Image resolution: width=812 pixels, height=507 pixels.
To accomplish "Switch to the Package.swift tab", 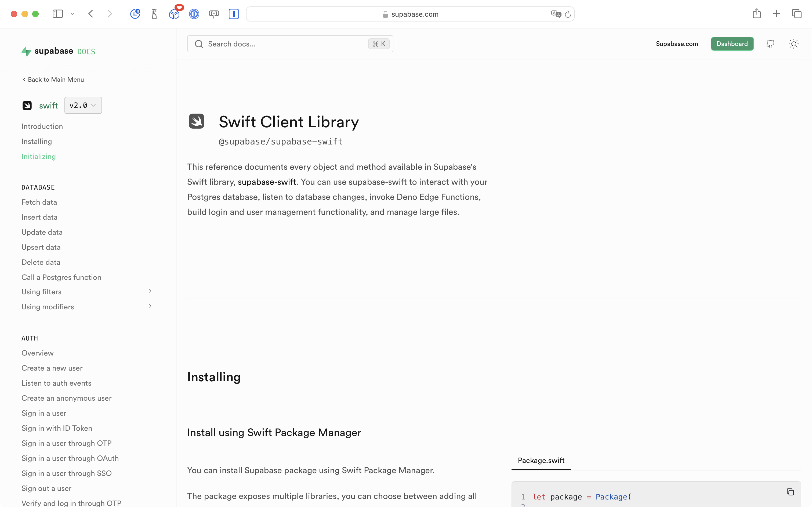I will coord(541,460).
